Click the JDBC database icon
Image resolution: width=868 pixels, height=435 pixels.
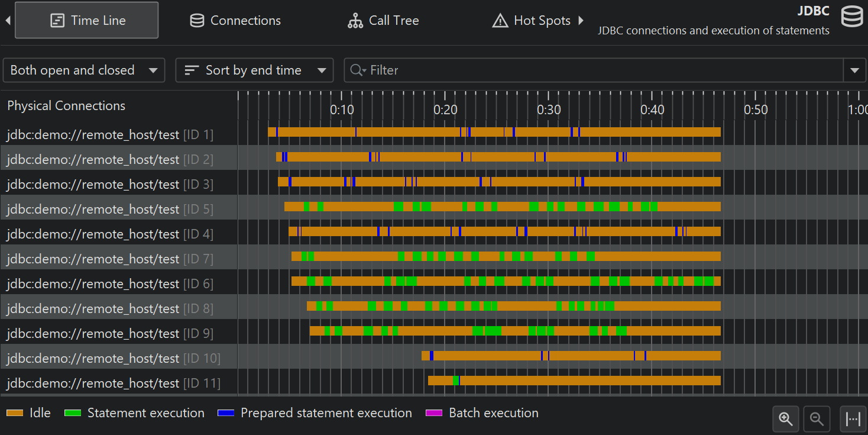click(852, 17)
